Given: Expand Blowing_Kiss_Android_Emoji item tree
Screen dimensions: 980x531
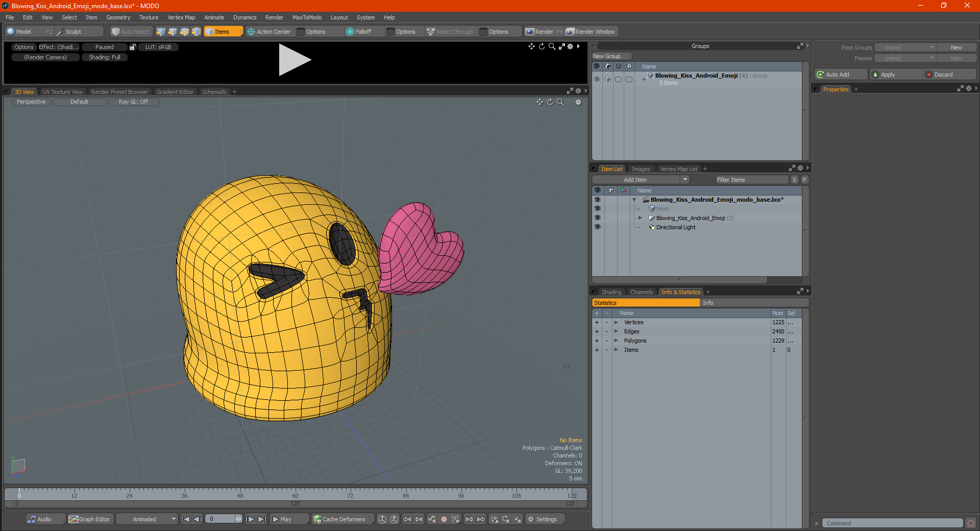Looking at the screenshot, I should [640, 218].
